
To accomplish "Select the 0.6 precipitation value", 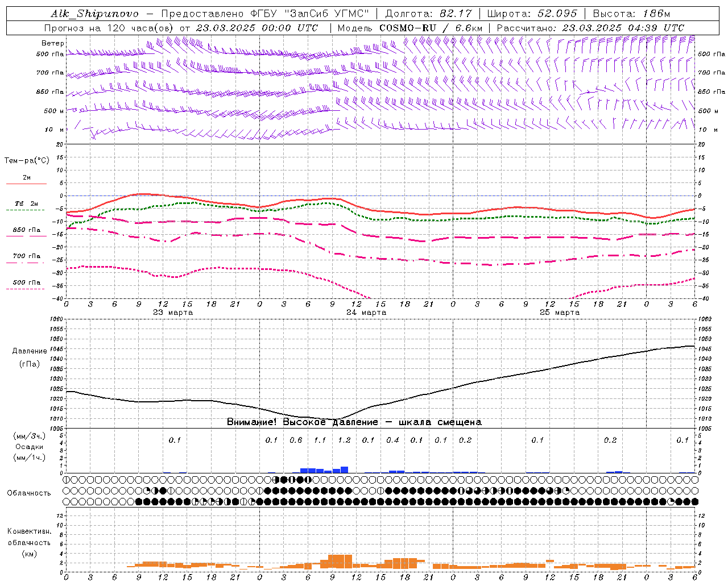I will pos(296,440).
